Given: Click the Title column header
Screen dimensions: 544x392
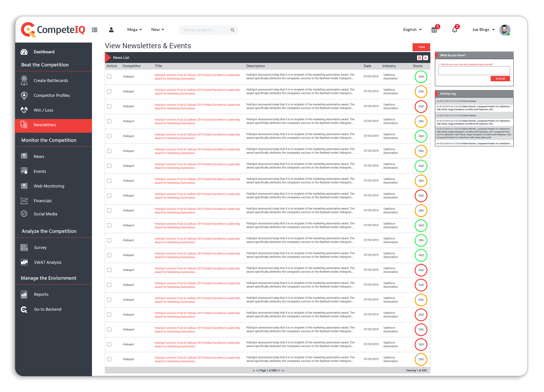Looking at the screenshot, I should click(x=158, y=66).
